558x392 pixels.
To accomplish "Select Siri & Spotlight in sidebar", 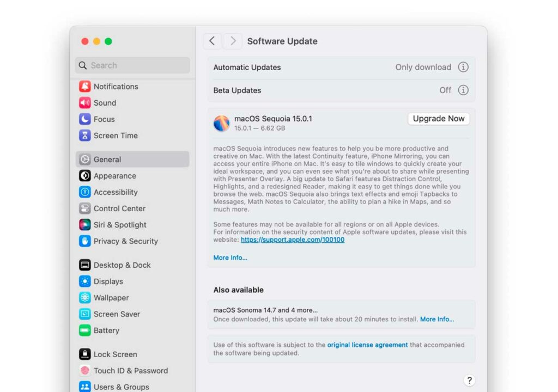I will click(x=119, y=225).
